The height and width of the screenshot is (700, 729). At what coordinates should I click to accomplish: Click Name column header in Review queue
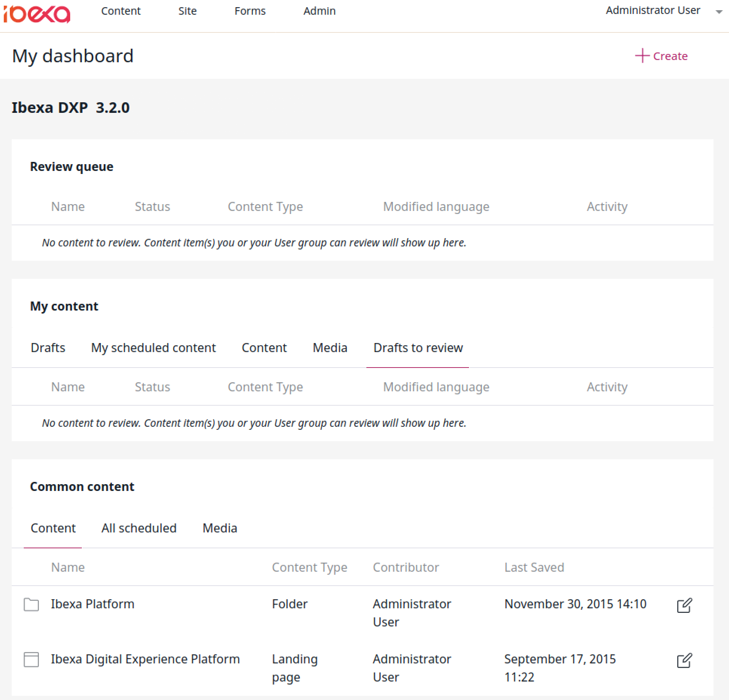click(x=68, y=207)
